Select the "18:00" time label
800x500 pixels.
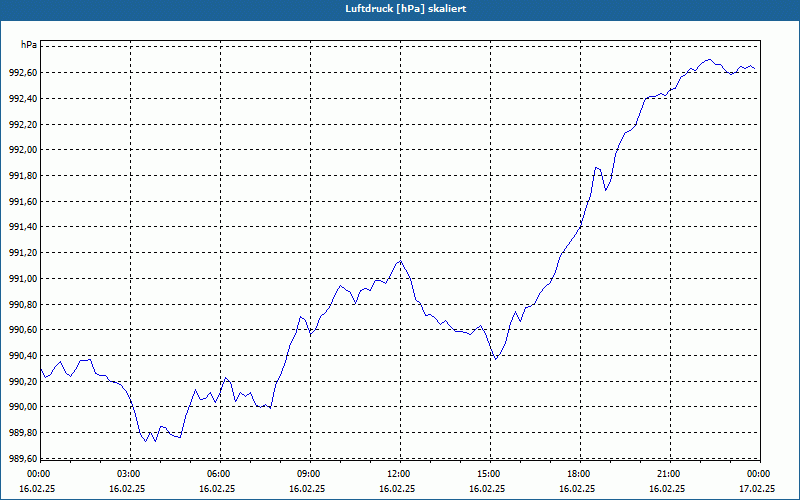pos(580,474)
